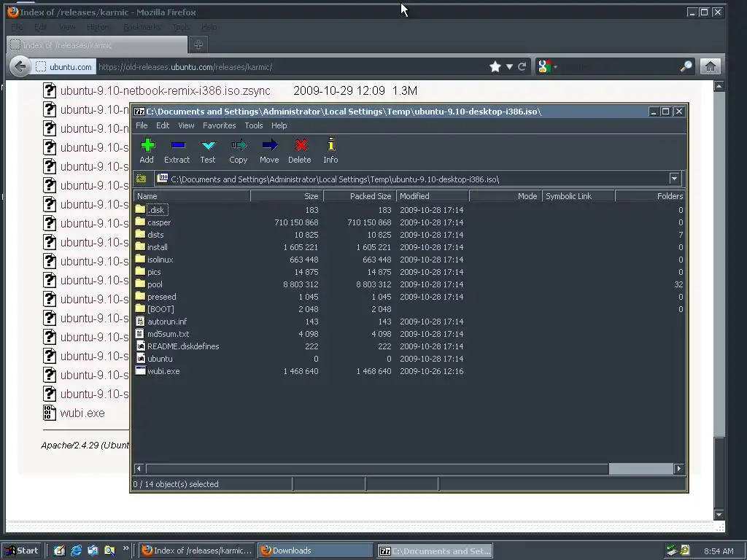
Task: Open a new Firefox tab with plus button
Action: pyautogui.click(x=198, y=44)
